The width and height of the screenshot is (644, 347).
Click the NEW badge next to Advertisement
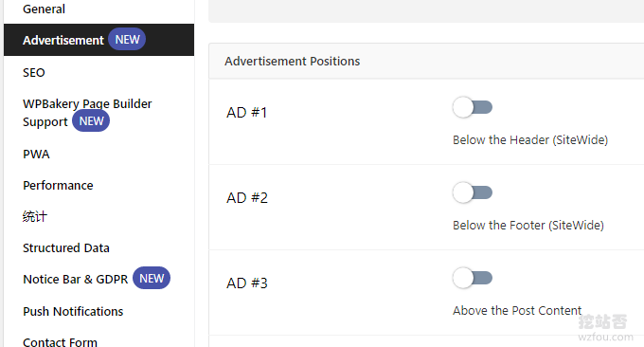(x=127, y=40)
